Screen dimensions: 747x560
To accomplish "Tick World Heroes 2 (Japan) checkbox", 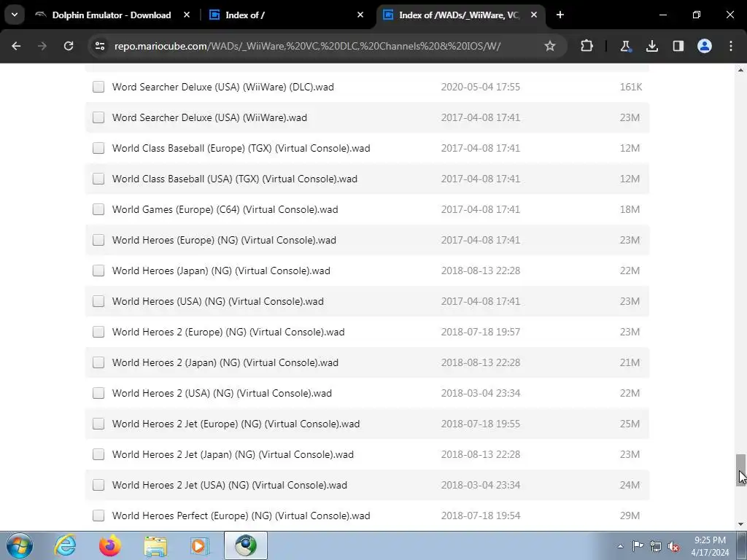I will click(x=98, y=362).
